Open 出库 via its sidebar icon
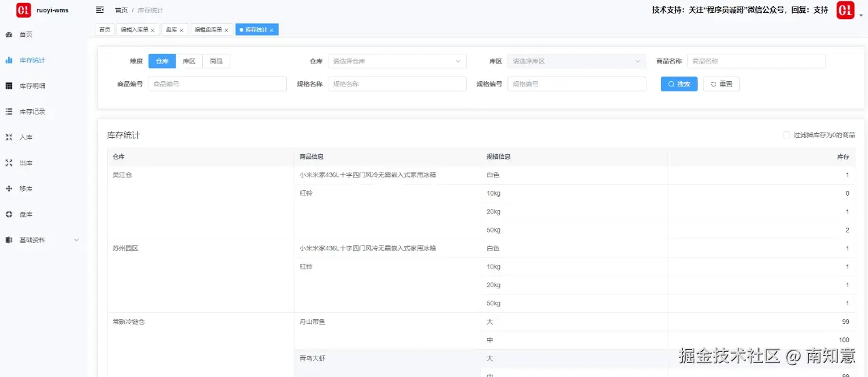 tap(9, 163)
